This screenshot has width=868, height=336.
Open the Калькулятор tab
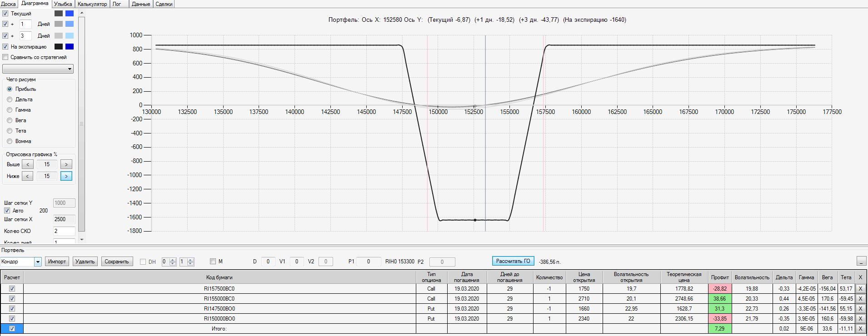point(92,4)
